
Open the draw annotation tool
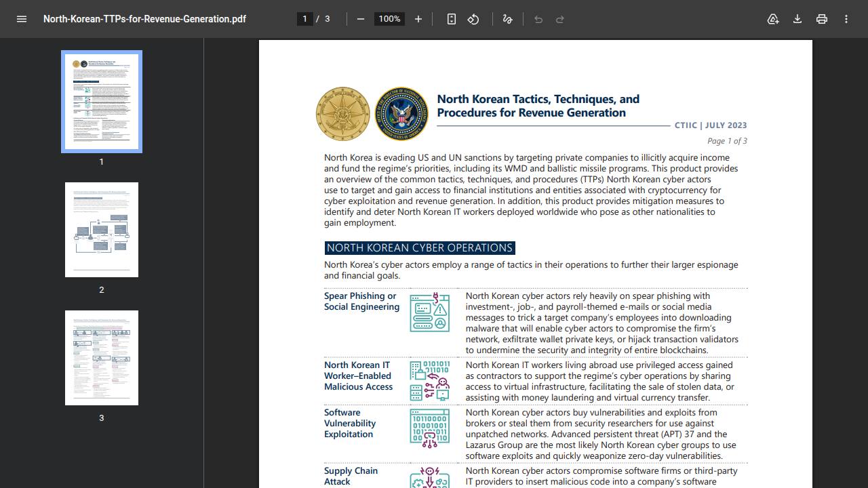[x=507, y=19]
